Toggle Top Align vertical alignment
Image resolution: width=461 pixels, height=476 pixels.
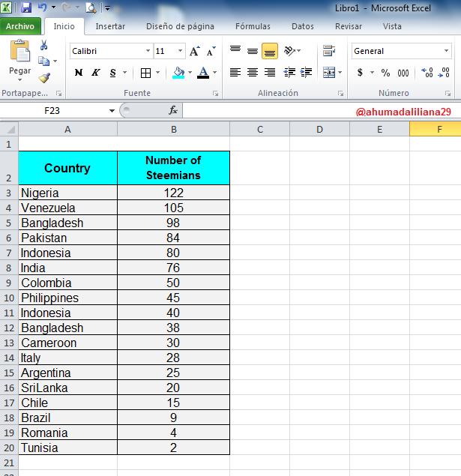[x=235, y=51]
